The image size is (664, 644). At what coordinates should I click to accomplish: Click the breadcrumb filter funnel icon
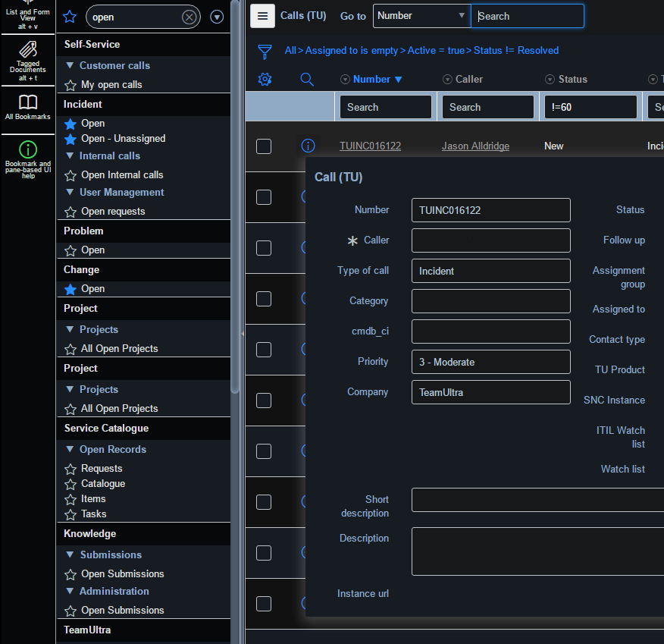pos(264,50)
